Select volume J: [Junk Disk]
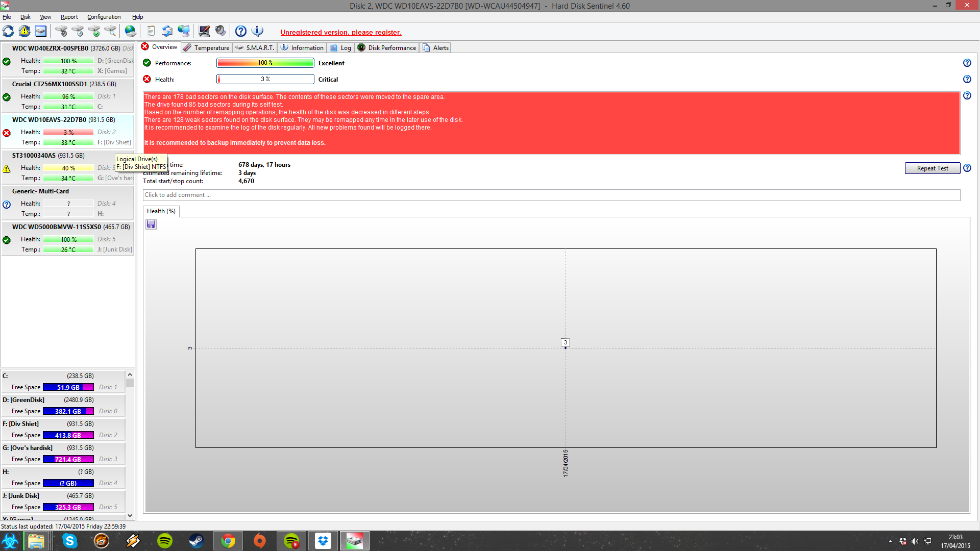This screenshot has width=980, height=551. [x=63, y=501]
